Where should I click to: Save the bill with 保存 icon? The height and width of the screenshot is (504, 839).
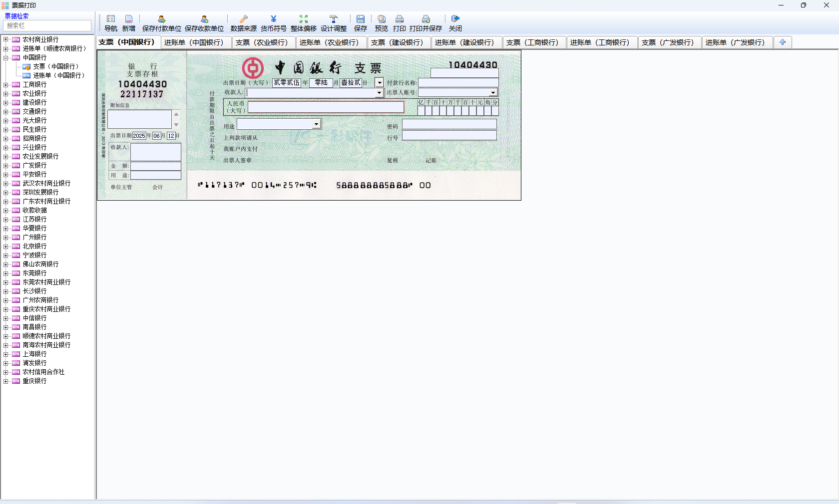361,23
